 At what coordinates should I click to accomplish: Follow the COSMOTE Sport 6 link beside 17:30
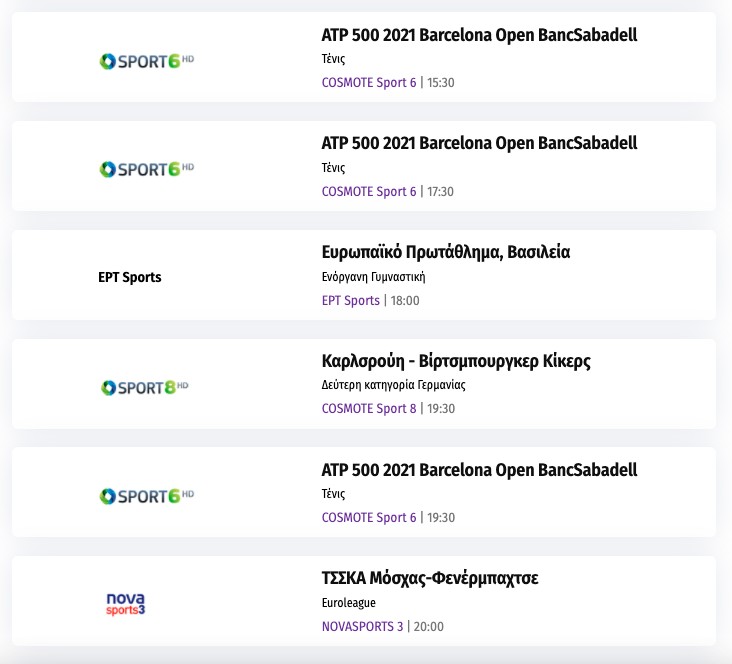click(369, 191)
